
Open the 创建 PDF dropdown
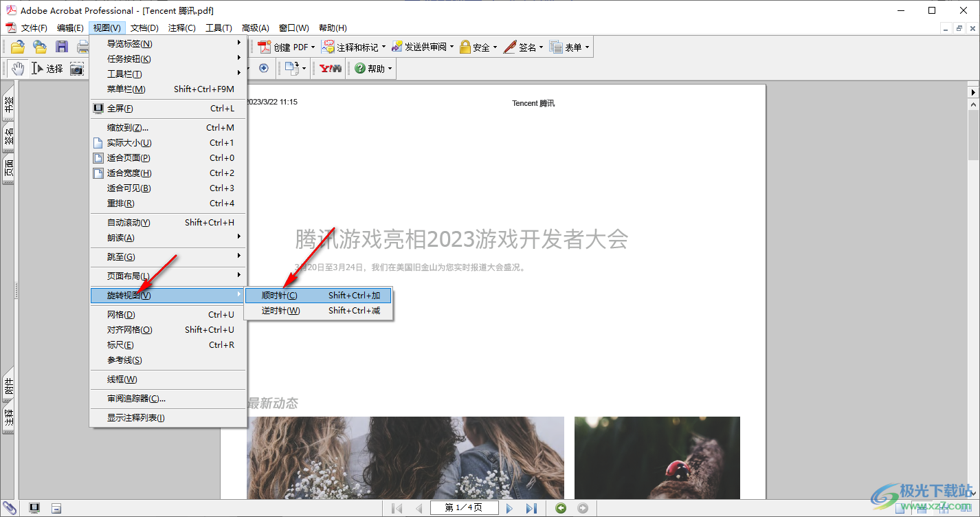(x=287, y=47)
